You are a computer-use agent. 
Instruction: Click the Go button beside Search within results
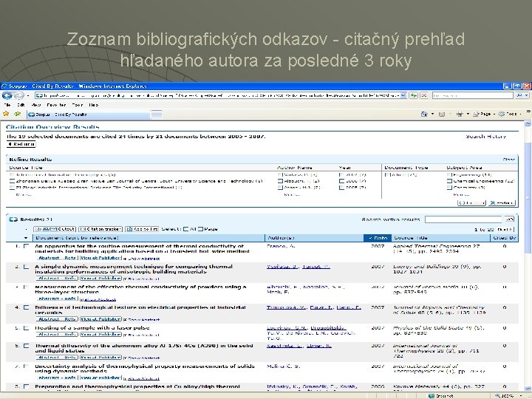pos(509,219)
